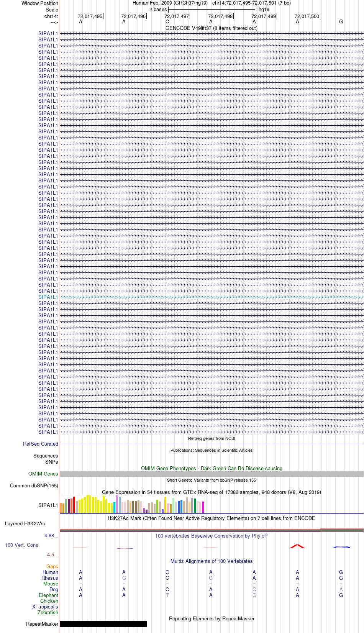Click the 'Scale' track label
Screen dimensions: 364x633
52,10
